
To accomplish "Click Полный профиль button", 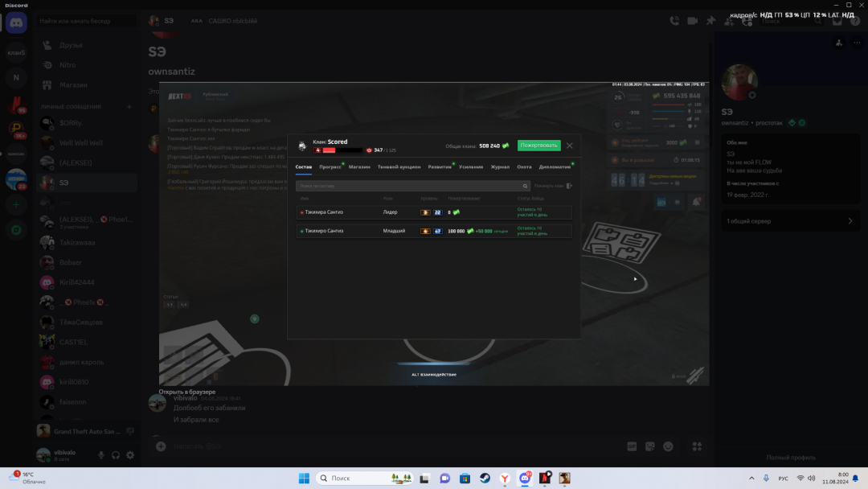I will click(791, 458).
